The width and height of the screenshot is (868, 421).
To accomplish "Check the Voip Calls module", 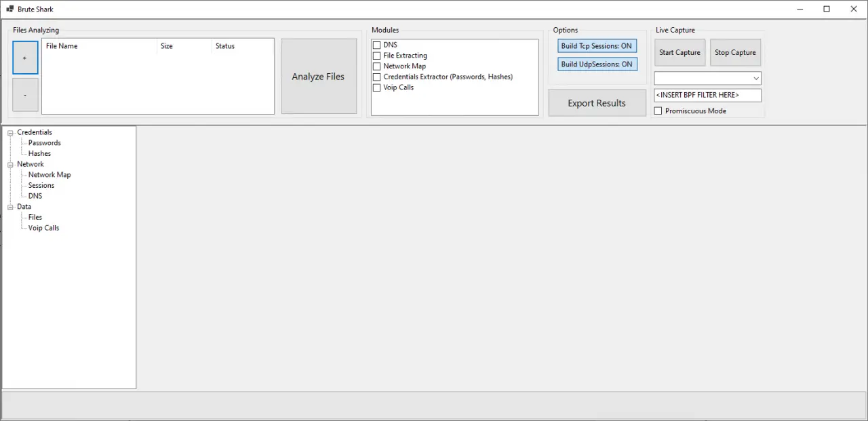I will (376, 88).
